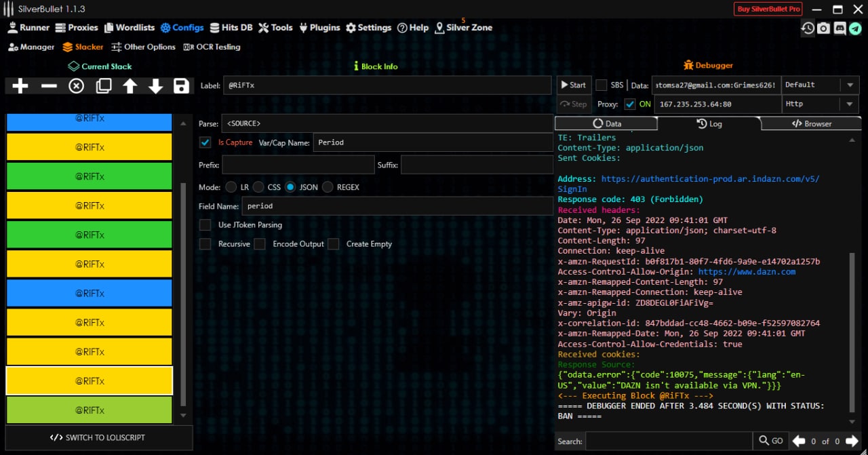868x455 pixels.
Task: Add a new block to the stack
Action: [x=20, y=86]
